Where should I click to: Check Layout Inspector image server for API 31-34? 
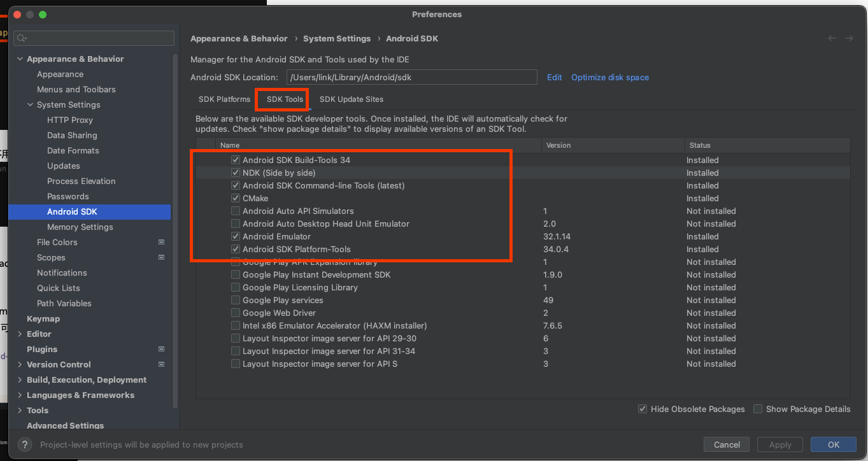coord(236,351)
